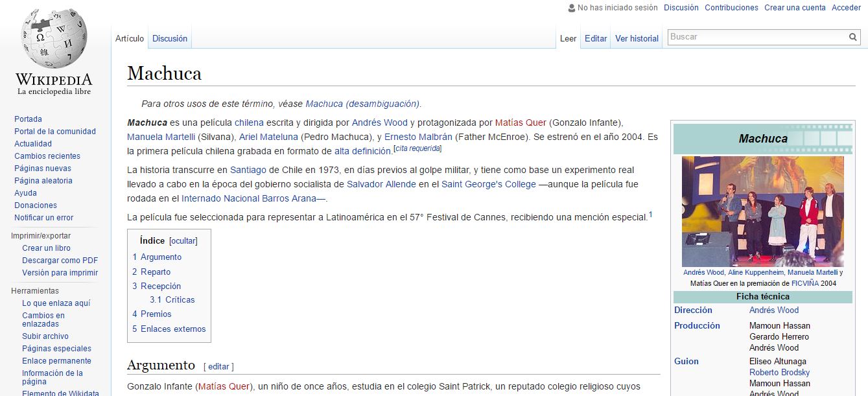
Task: Open Portal de la comunidad
Action: pyautogui.click(x=55, y=132)
